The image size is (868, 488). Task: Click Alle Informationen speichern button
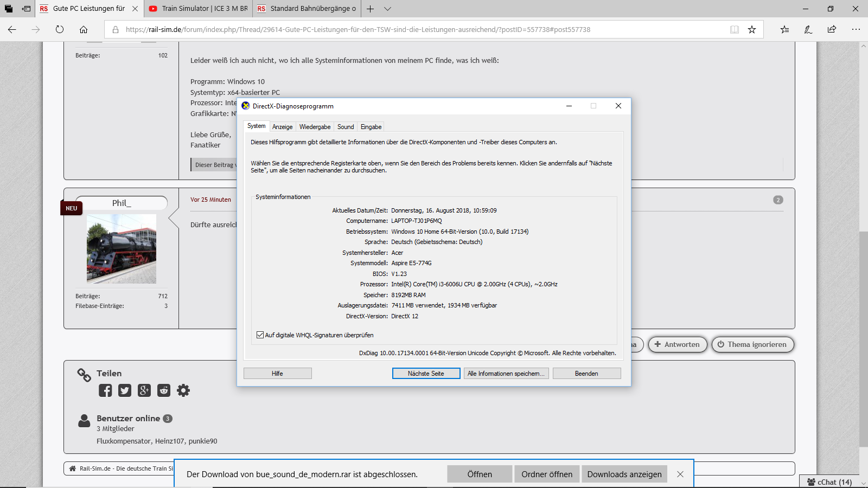coord(506,374)
